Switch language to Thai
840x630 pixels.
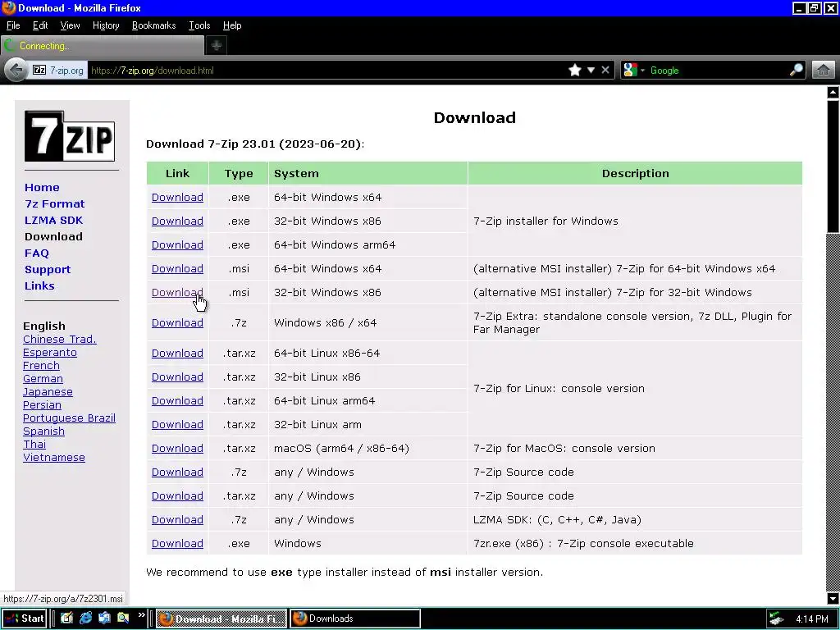34,444
